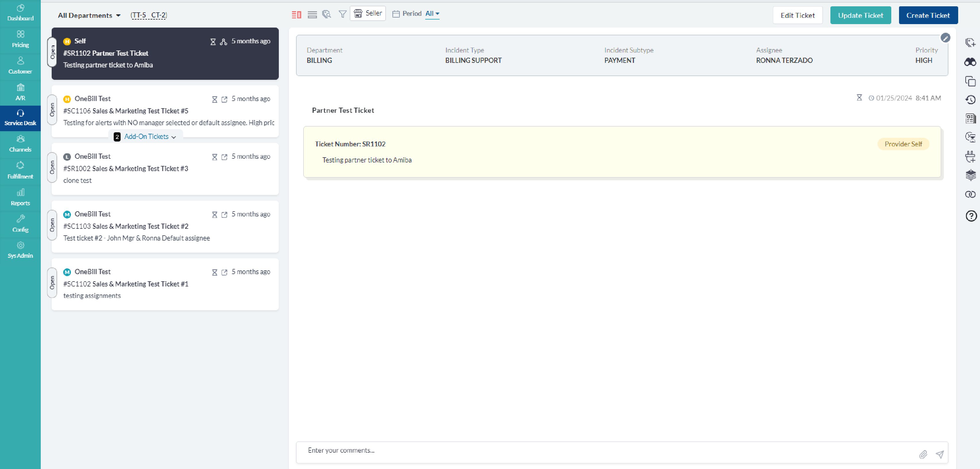Viewport: 980px width, 469px height.
Task: Click the Update Ticket button
Action: (x=861, y=15)
